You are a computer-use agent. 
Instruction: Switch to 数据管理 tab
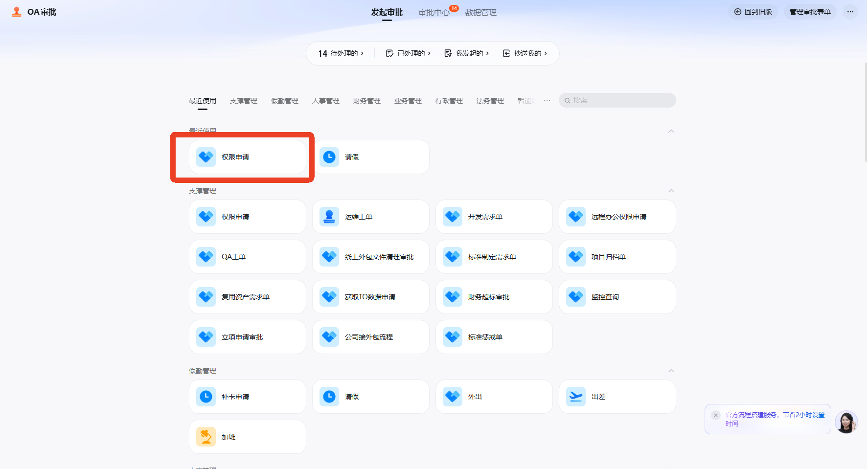[x=481, y=12]
